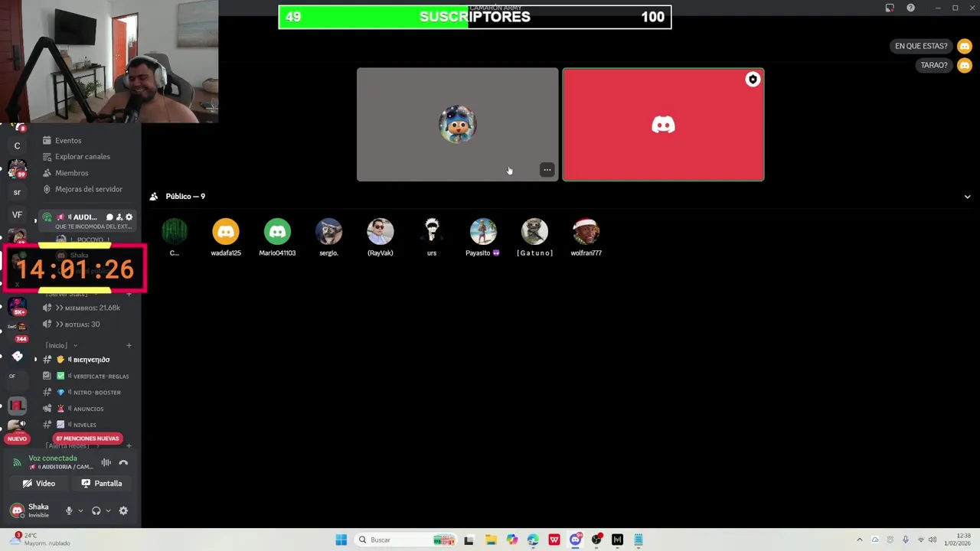Select the green matrix avatar audience member
This screenshot has width=980, height=551.
[175, 236]
